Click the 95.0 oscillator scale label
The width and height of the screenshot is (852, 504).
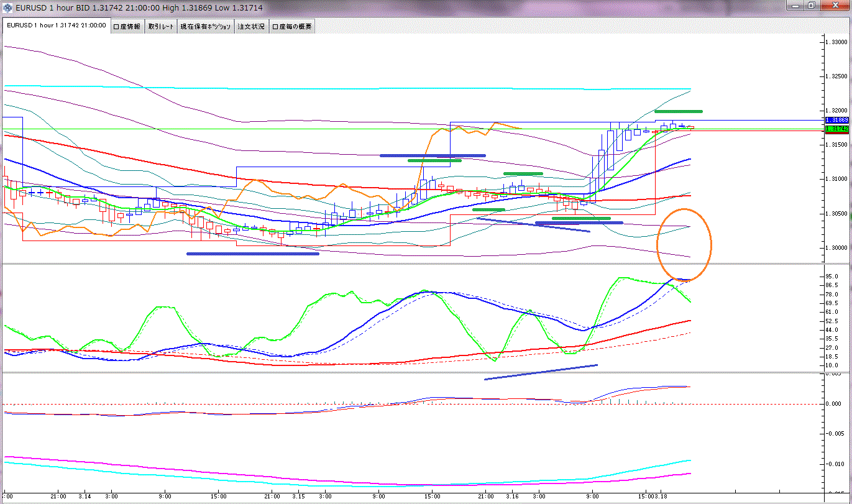click(x=833, y=276)
